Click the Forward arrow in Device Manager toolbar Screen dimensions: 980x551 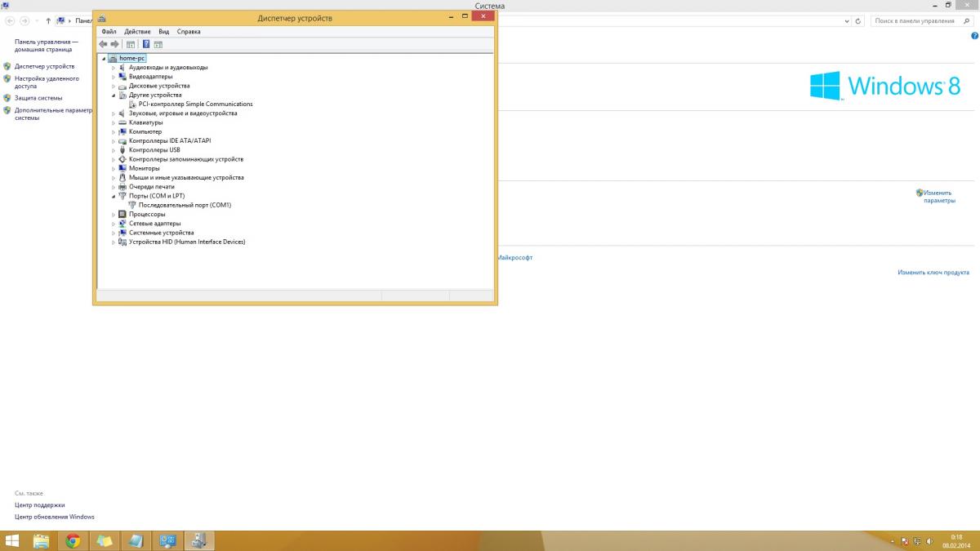coord(114,44)
